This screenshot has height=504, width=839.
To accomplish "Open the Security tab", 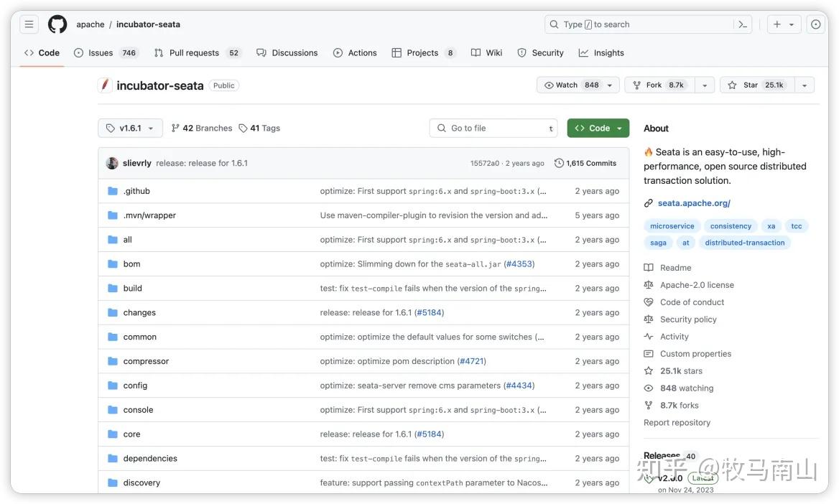I will [540, 52].
